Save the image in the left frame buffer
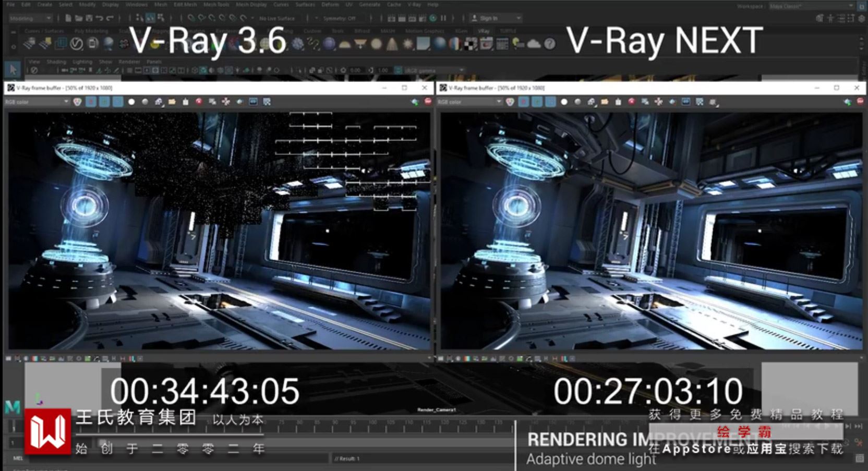 tap(159, 102)
